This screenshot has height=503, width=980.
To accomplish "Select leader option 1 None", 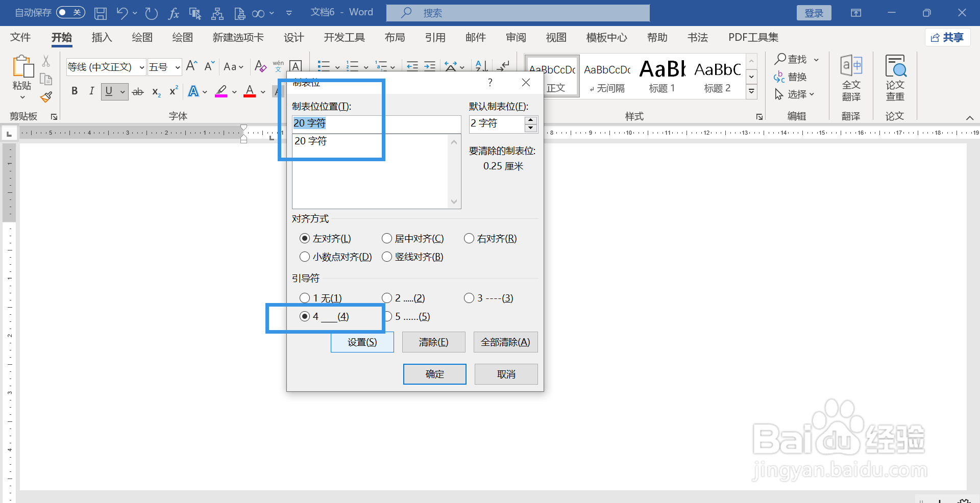I will click(305, 298).
